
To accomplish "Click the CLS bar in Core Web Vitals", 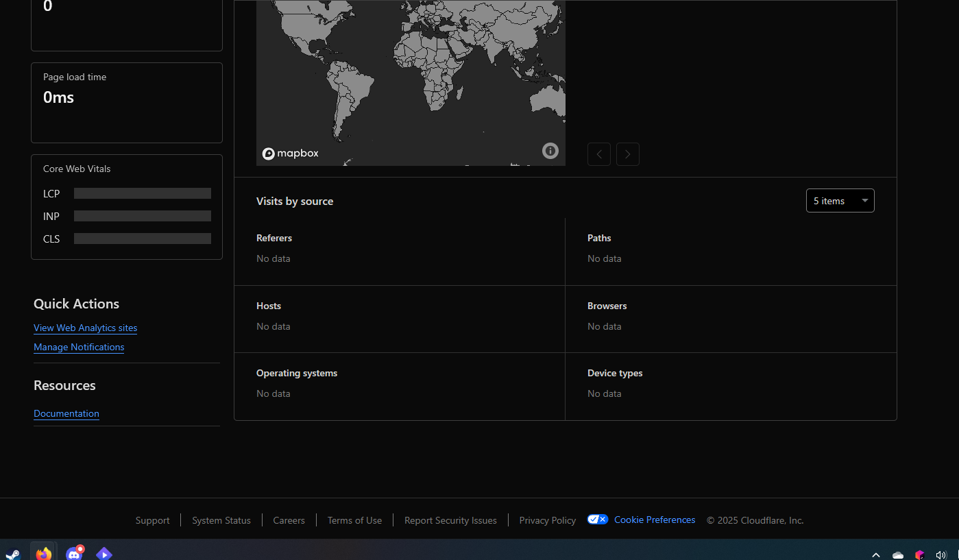I will [143, 239].
